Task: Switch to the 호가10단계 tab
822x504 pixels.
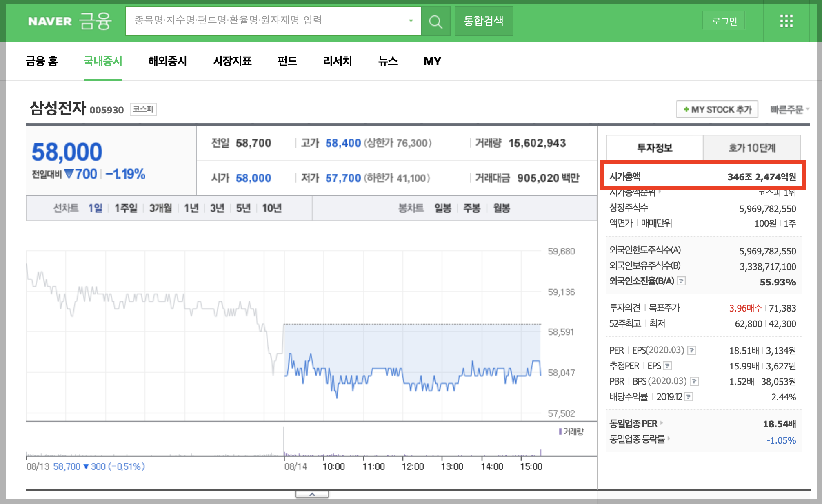Action: (x=752, y=148)
